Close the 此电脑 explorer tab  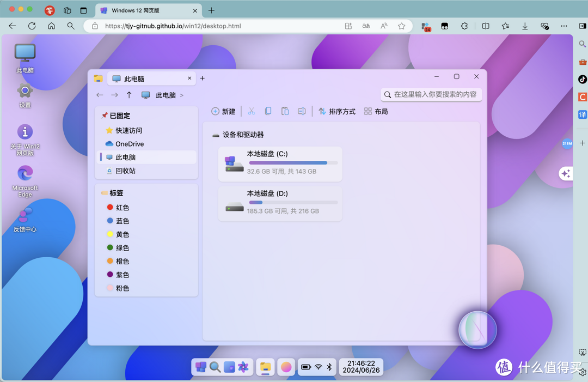coord(189,78)
